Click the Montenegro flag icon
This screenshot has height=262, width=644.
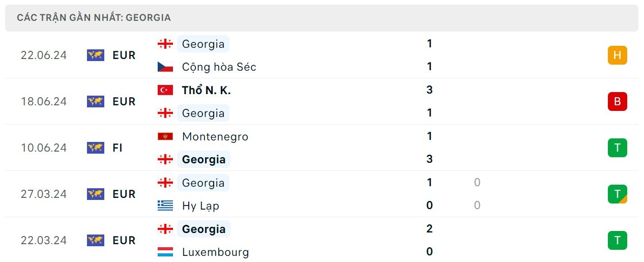point(165,136)
